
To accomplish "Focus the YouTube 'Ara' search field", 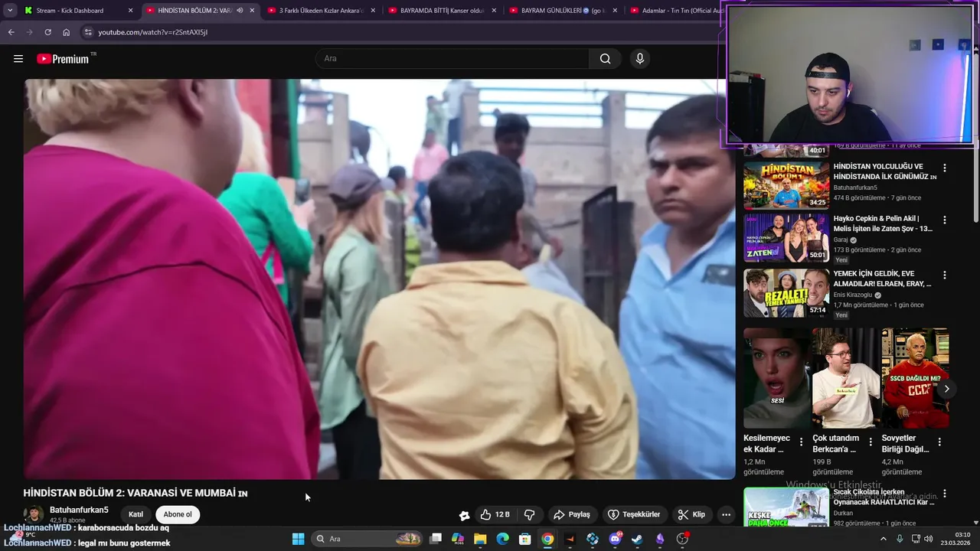I will pyautogui.click(x=452, y=59).
